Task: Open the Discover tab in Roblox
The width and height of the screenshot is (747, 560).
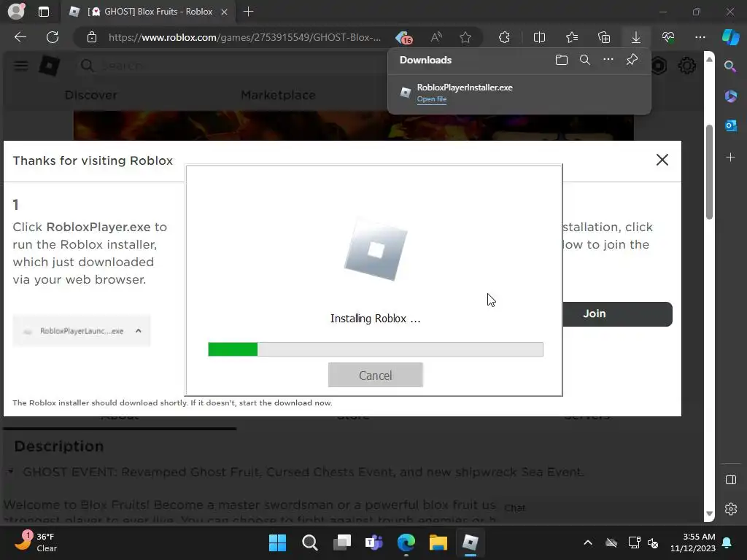Action: (90, 96)
